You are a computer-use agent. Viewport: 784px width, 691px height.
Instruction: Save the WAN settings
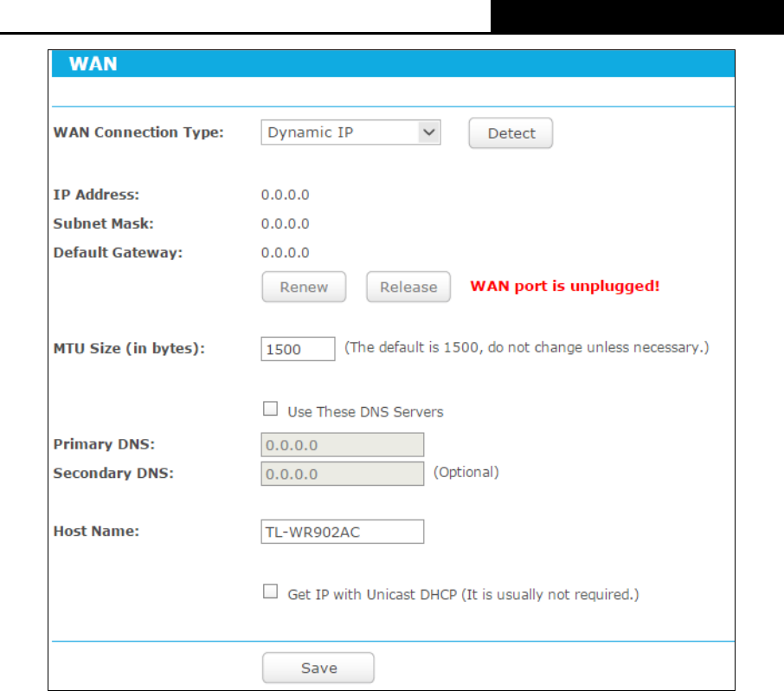tap(318, 668)
